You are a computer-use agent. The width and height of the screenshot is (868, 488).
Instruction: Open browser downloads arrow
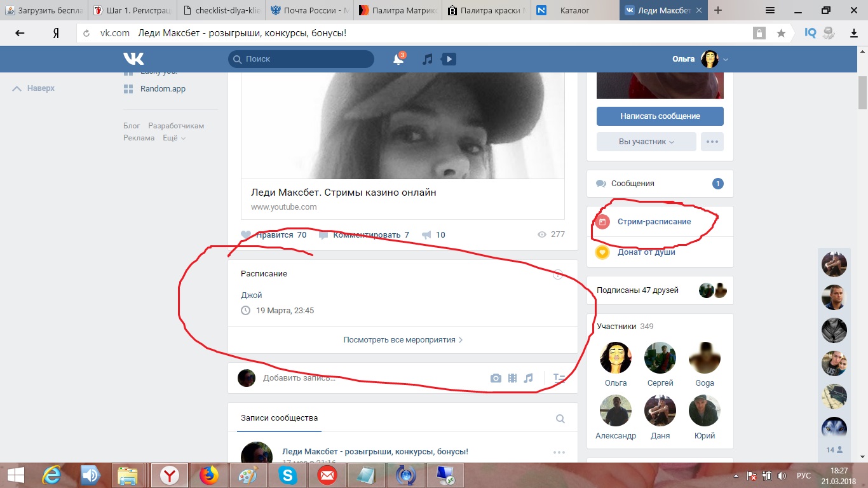coord(855,33)
